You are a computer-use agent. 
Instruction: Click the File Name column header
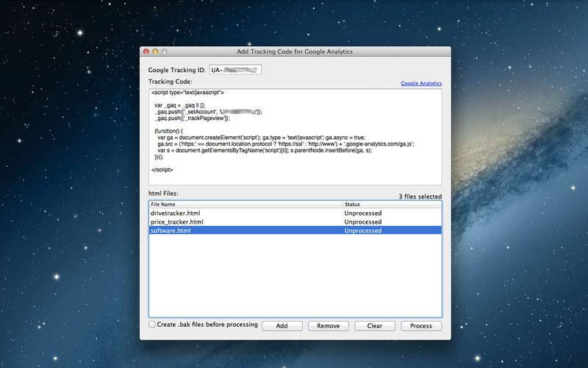point(245,205)
